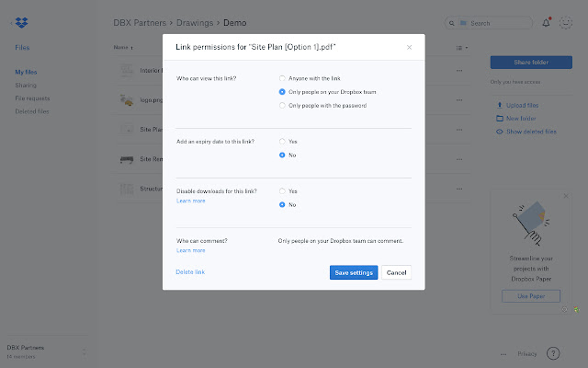Open the notifications bell
Image resolution: width=588 pixels, height=368 pixels.
click(547, 22)
